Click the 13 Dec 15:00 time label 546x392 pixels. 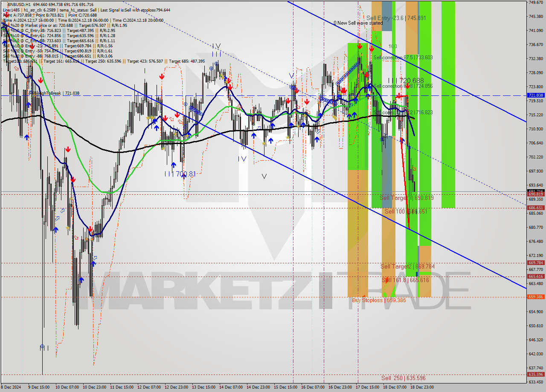(204, 388)
